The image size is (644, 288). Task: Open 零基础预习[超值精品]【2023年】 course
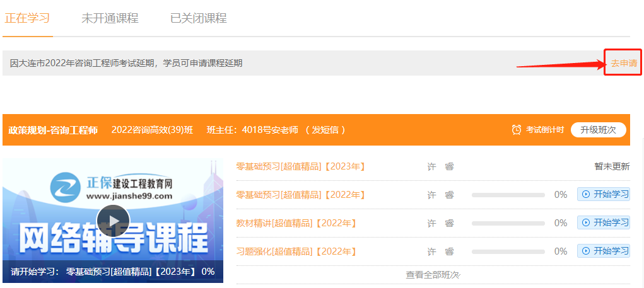(301, 166)
